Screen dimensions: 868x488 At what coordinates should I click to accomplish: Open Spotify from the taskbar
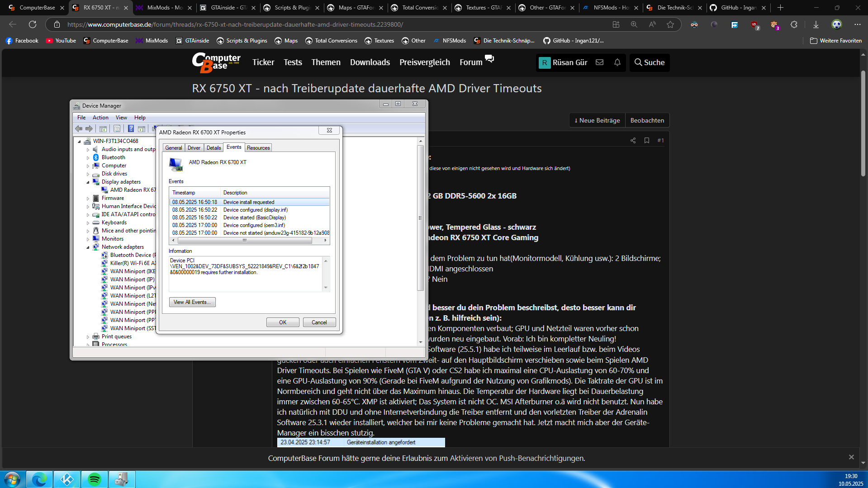(94, 479)
